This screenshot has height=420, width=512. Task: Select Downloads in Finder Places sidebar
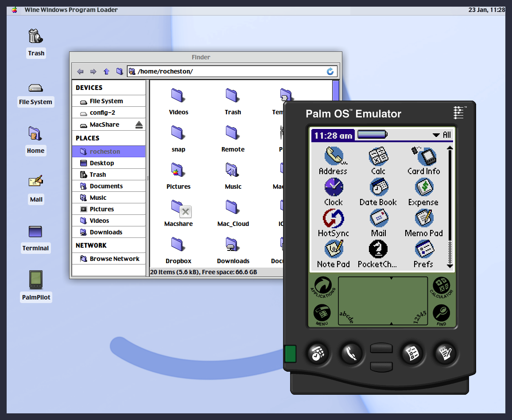(x=106, y=232)
